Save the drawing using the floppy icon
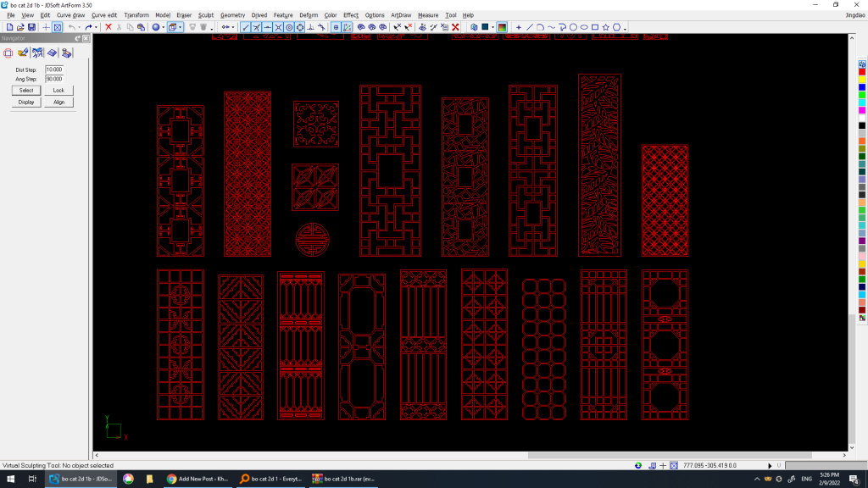Screen dimensions: 868x488 (31, 27)
